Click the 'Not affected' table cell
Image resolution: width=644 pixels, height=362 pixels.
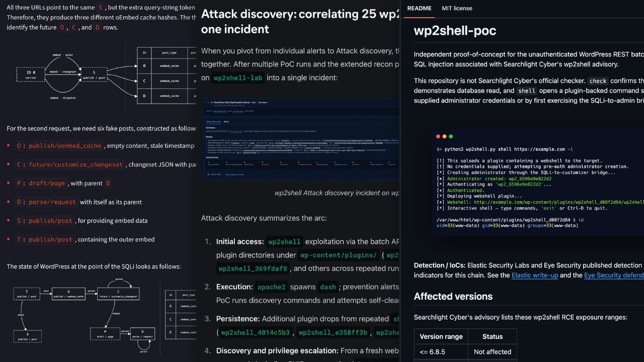coord(492,351)
